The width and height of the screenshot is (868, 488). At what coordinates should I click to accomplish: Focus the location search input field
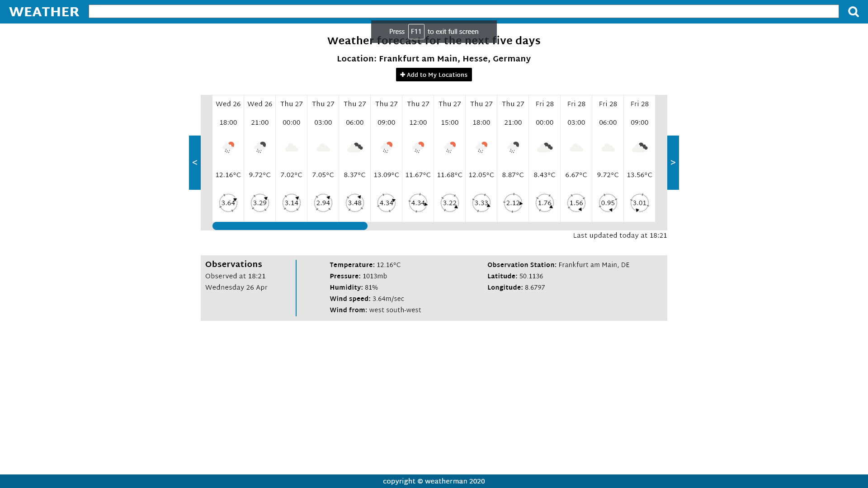463,11
